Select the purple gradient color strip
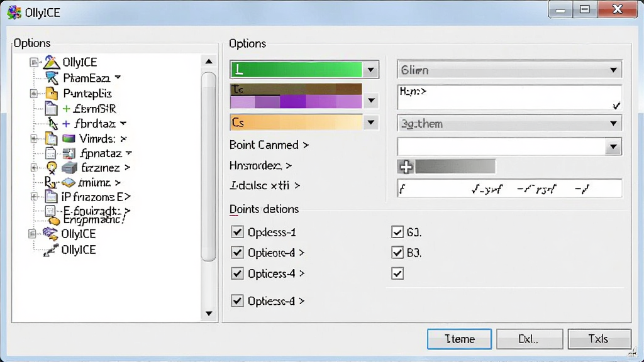The image size is (644, 362). [296, 102]
